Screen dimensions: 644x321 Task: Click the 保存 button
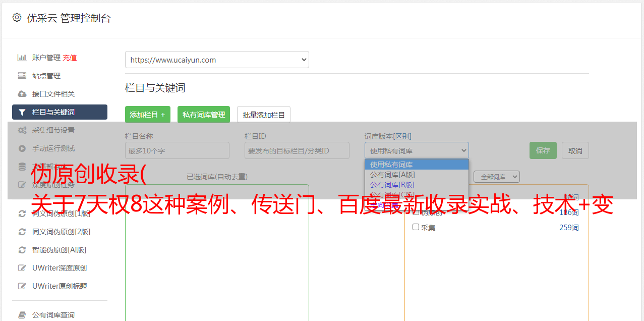[543, 150]
